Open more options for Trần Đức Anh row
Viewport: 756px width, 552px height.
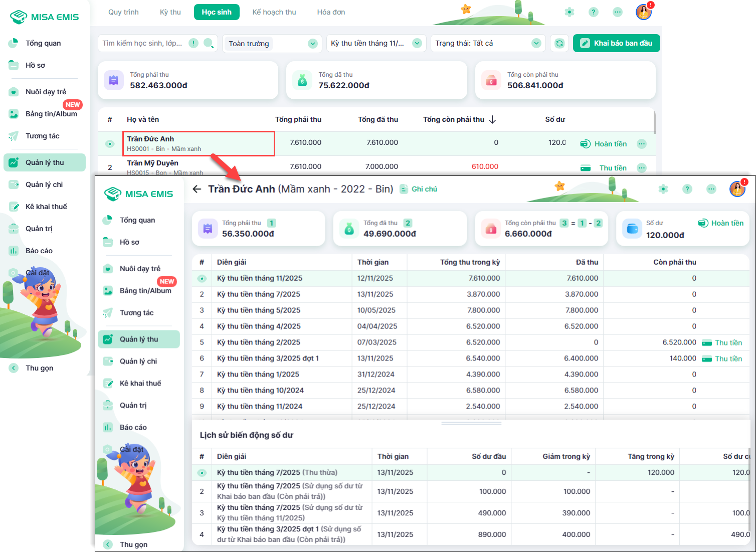[642, 144]
